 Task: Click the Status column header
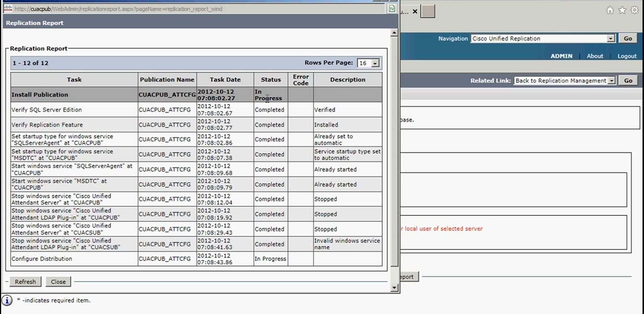pyautogui.click(x=271, y=80)
